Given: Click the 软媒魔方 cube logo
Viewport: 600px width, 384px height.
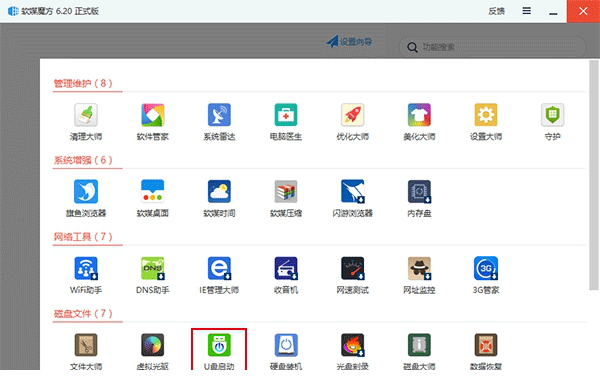Looking at the screenshot, I should coord(13,11).
